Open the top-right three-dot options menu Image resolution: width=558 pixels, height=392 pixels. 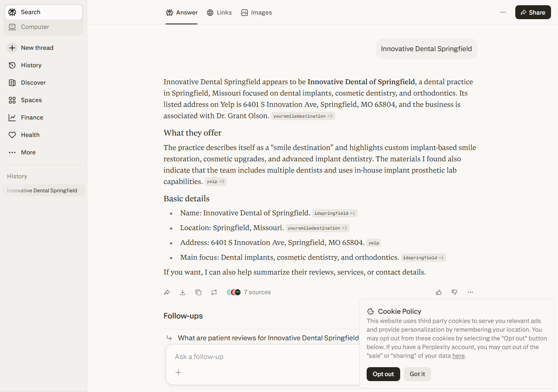(x=503, y=12)
